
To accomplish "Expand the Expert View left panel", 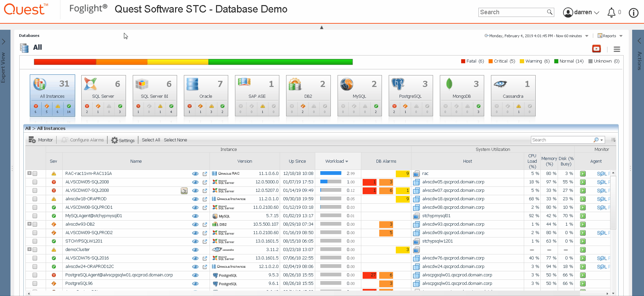I will tap(4, 42).
